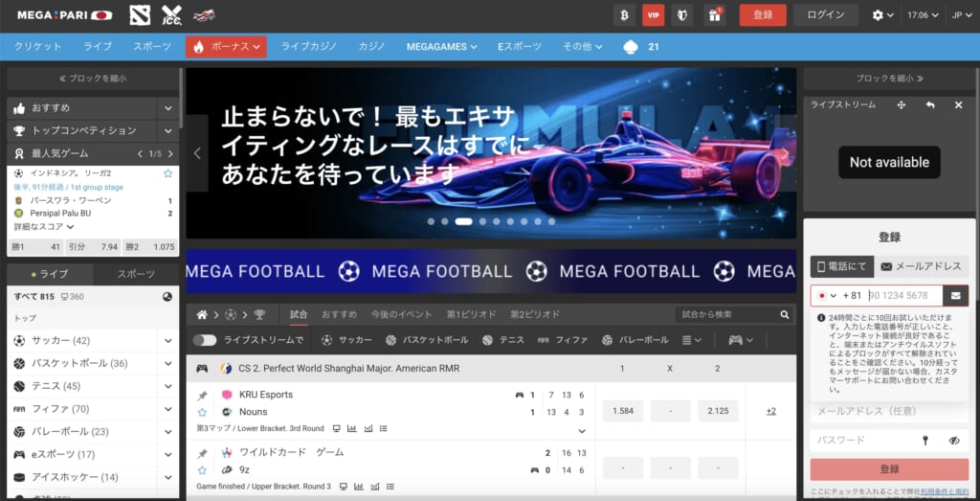980x501 pixels.
Task: Click the Formula 1 banner image
Action: 491,153
